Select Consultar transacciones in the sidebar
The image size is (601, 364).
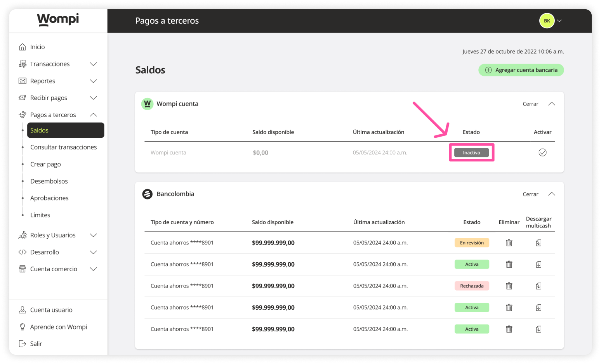[63, 147]
